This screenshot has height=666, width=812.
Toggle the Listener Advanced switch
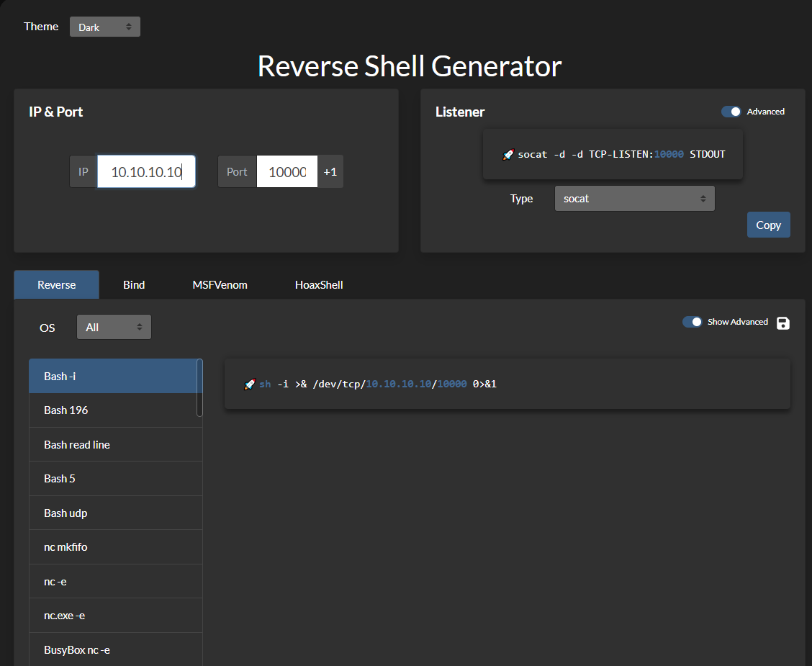click(731, 112)
